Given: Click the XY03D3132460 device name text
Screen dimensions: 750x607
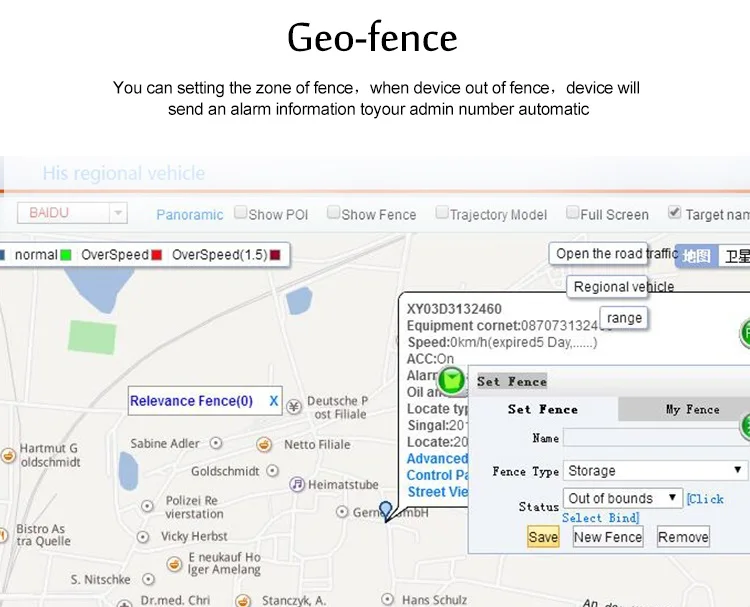Looking at the screenshot, I should click(x=454, y=309).
